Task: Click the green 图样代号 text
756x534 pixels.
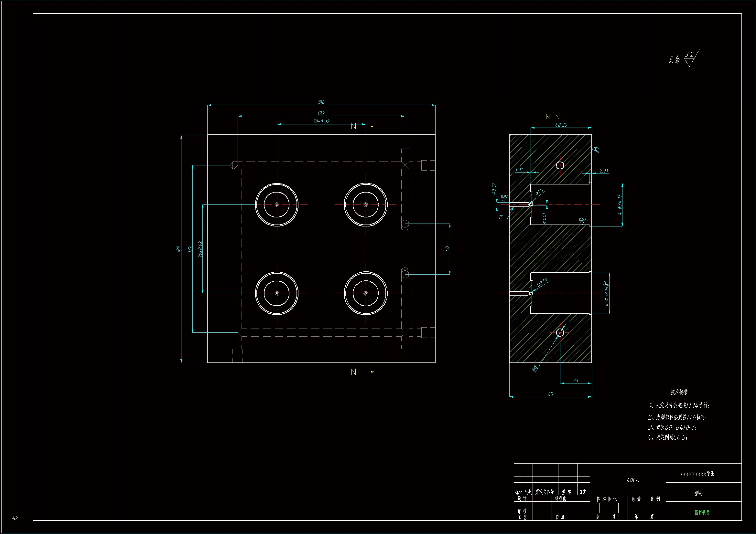Action: pos(702,512)
